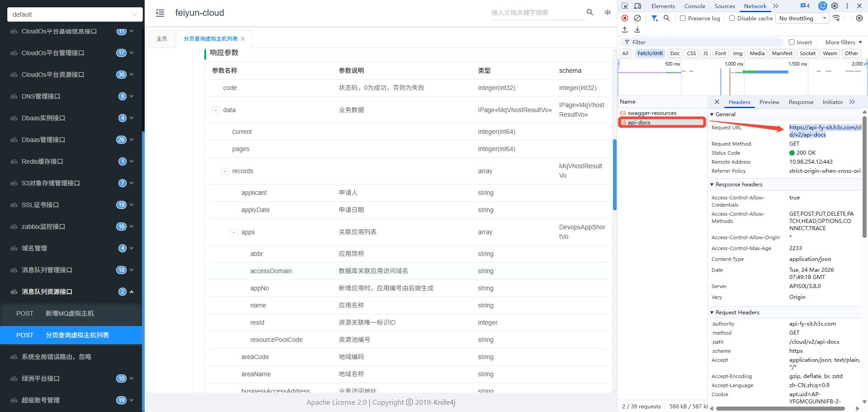Stop recording the network log
This screenshot has width=868, height=412.
pos(625,18)
